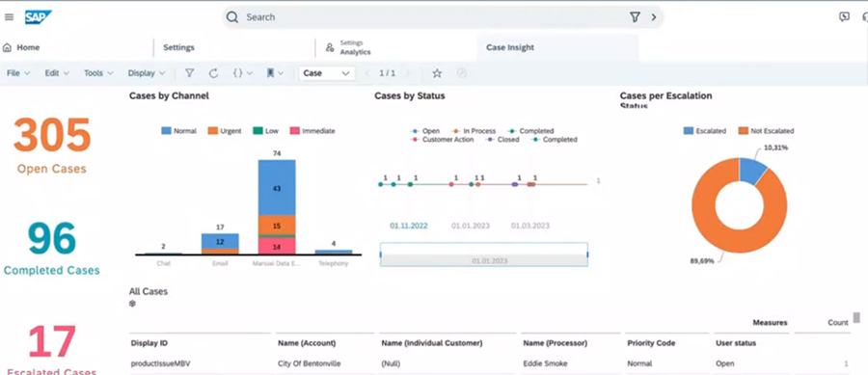Sort by the Display ID column header
The width and height of the screenshot is (868, 375).
[x=149, y=343]
